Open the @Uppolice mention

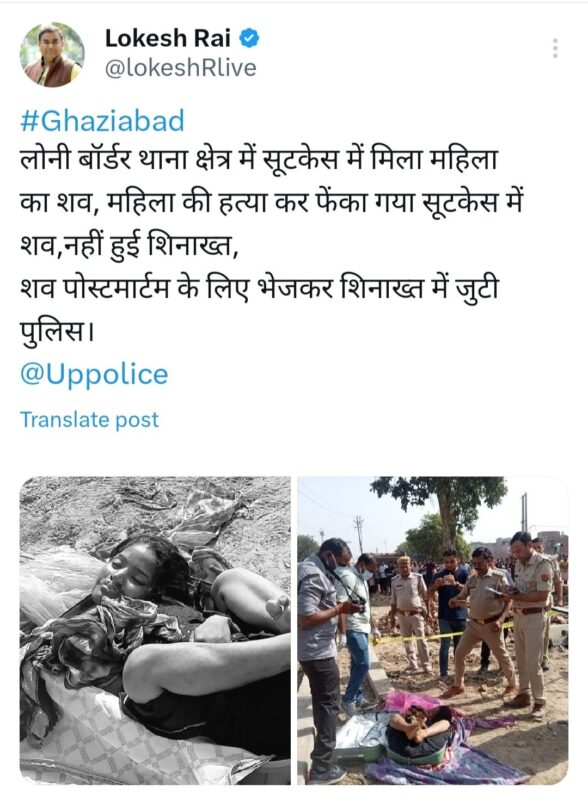tap(94, 374)
